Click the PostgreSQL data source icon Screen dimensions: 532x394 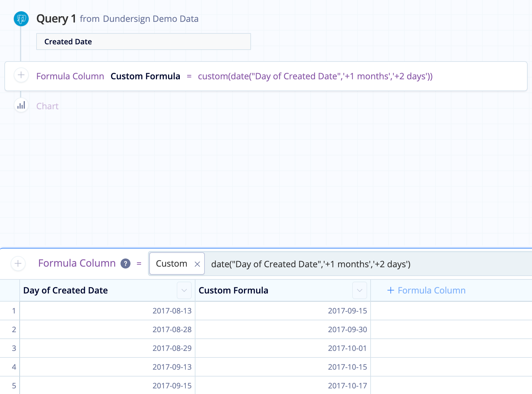coord(21,19)
